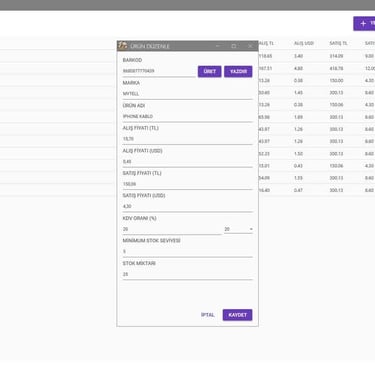Viewport: 375px width, 366px height.
Task: Select the ALIŞ USD cell reading 1.45
Action: point(298,93)
